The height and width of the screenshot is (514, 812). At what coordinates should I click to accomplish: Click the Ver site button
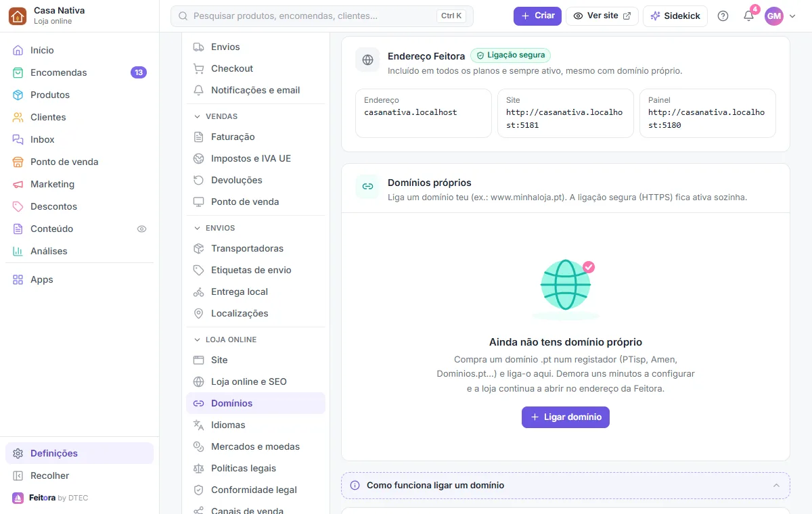pyautogui.click(x=602, y=16)
